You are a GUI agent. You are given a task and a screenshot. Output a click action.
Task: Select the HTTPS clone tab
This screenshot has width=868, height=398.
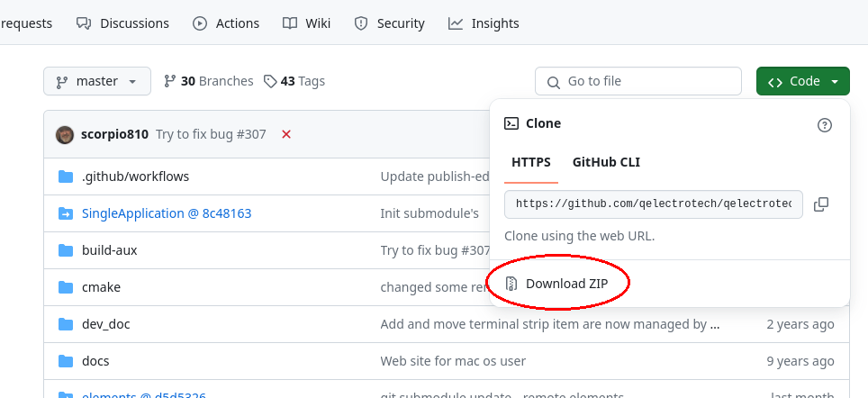pyautogui.click(x=530, y=162)
